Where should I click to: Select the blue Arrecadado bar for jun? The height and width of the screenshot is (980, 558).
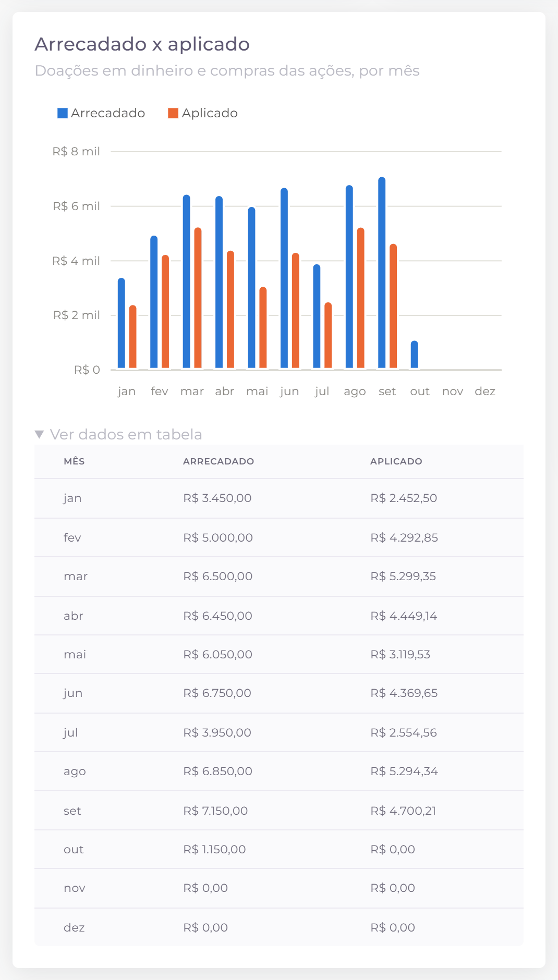(284, 278)
